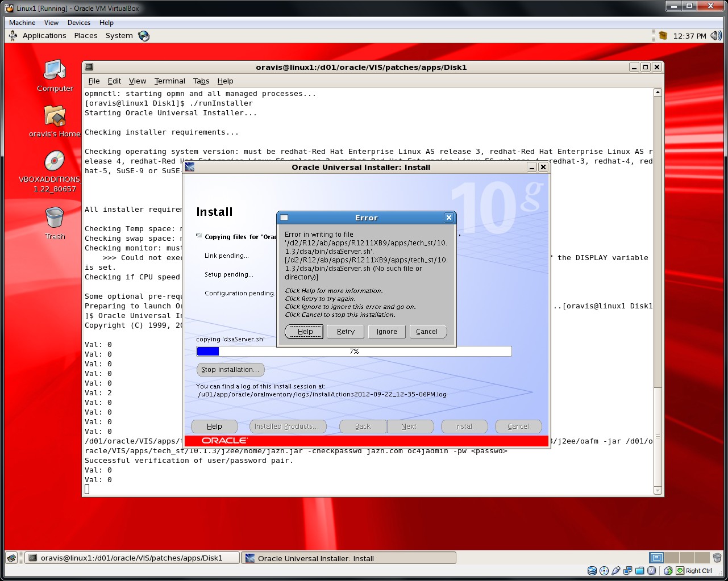Open the VirtualBox Devices menu

pyautogui.click(x=79, y=23)
